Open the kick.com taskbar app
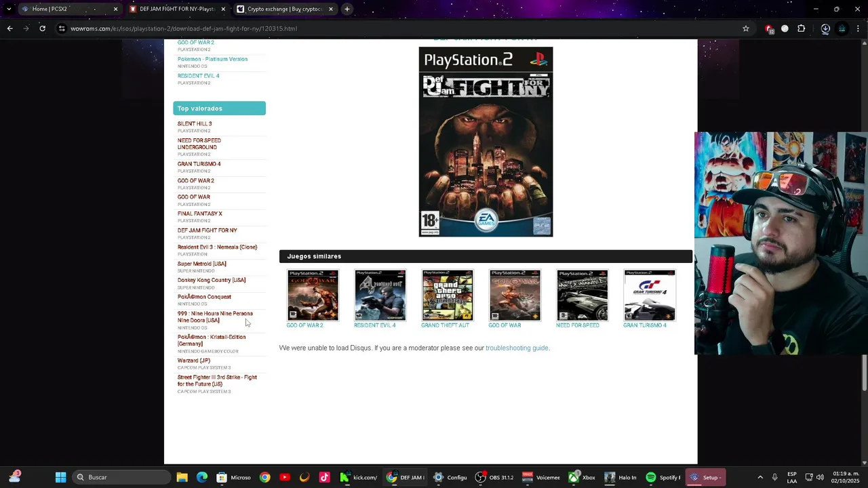 [x=359, y=477]
